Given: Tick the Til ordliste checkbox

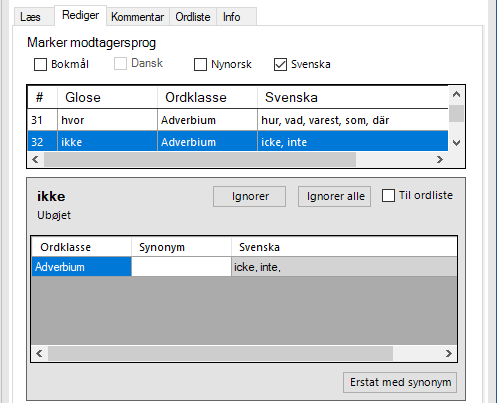Looking at the screenshot, I should 388,196.
